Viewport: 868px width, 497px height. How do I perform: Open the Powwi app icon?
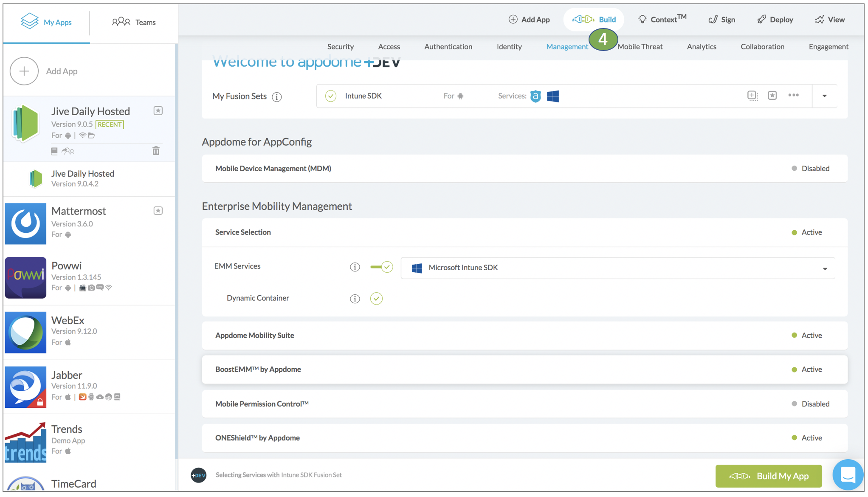[x=25, y=278]
